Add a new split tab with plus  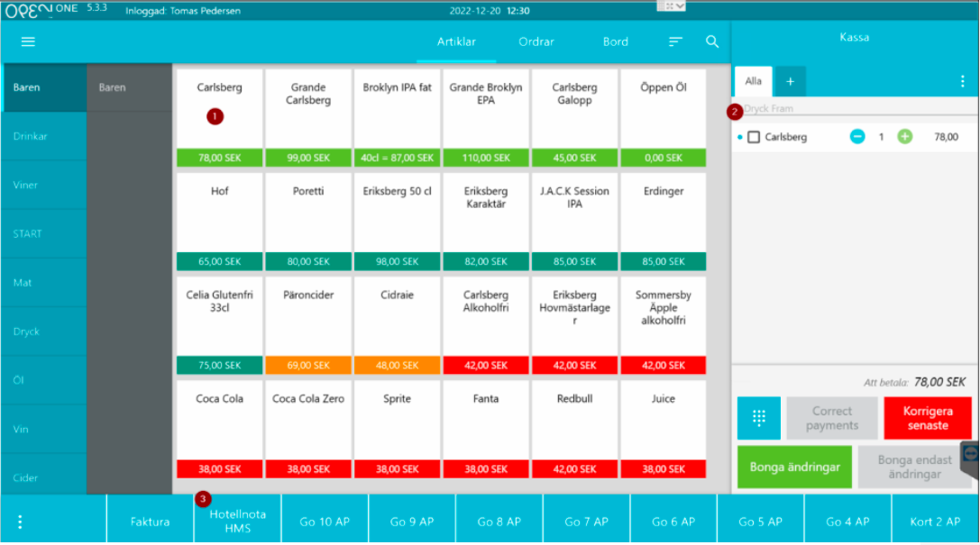pos(790,82)
